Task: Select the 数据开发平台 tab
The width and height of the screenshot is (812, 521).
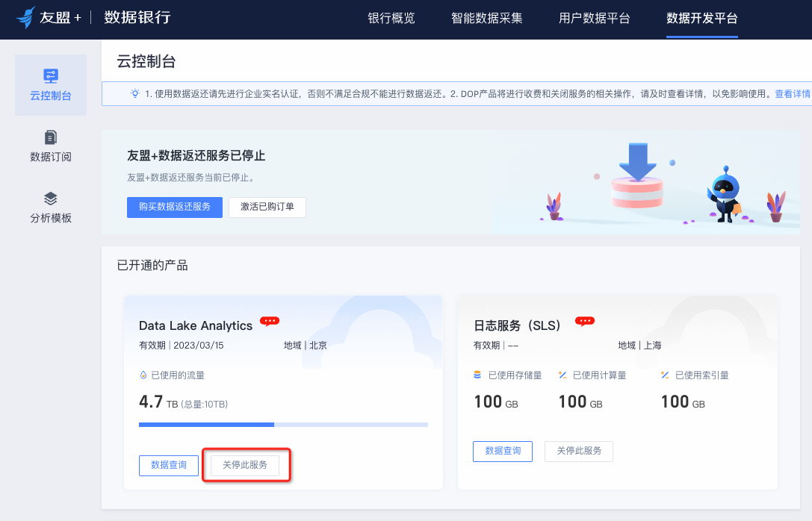Action: (x=702, y=18)
